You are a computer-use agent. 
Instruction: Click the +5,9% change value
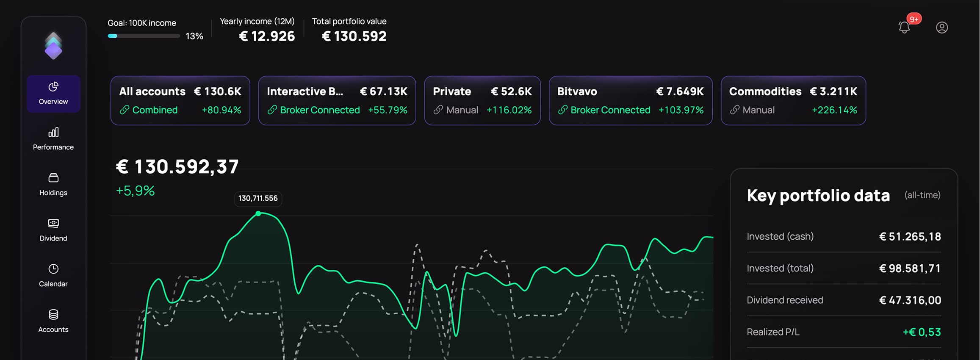click(x=136, y=191)
